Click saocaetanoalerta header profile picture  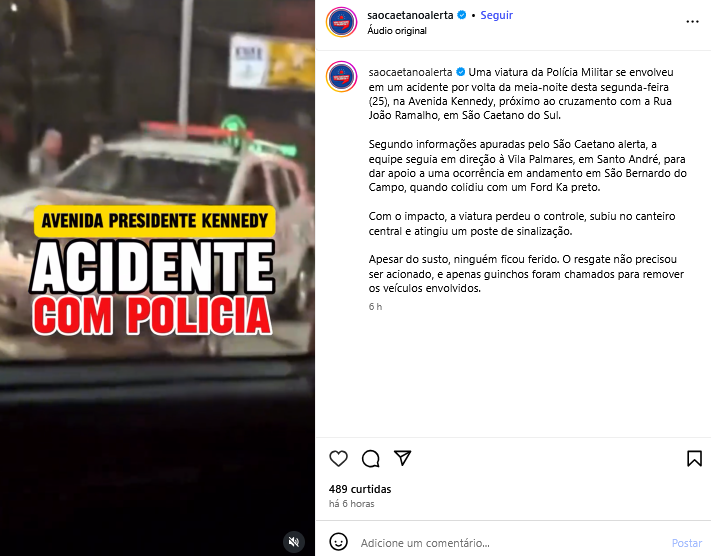[x=342, y=22]
